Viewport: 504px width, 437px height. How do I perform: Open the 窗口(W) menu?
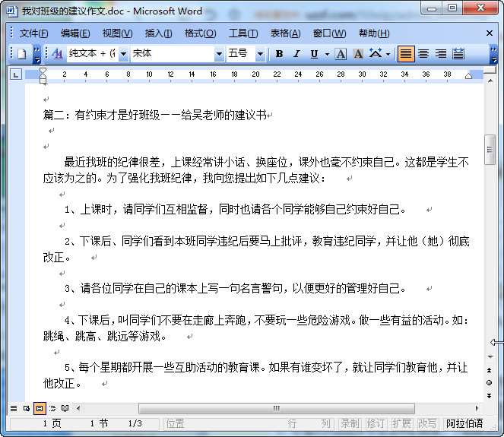(x=329, y=33)
